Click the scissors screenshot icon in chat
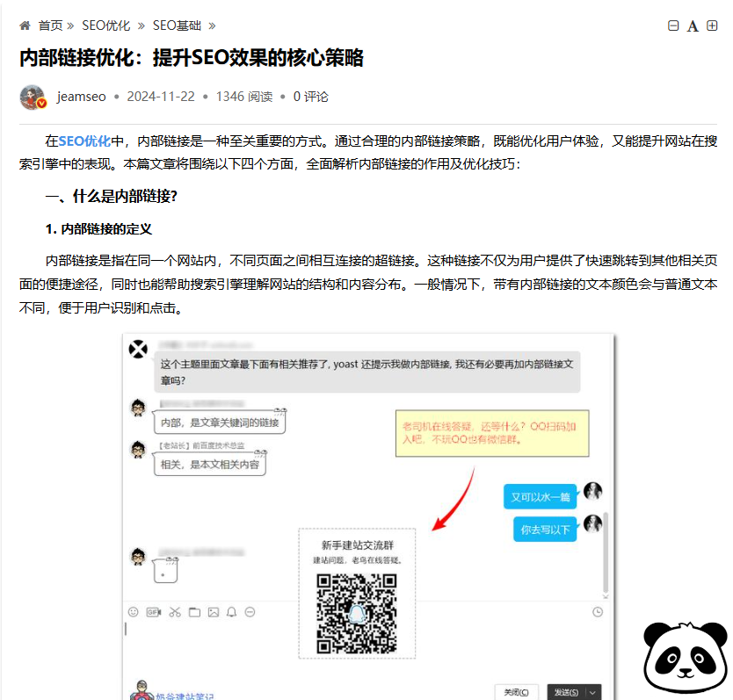This screenshot has width=733, height=700. 175,612
